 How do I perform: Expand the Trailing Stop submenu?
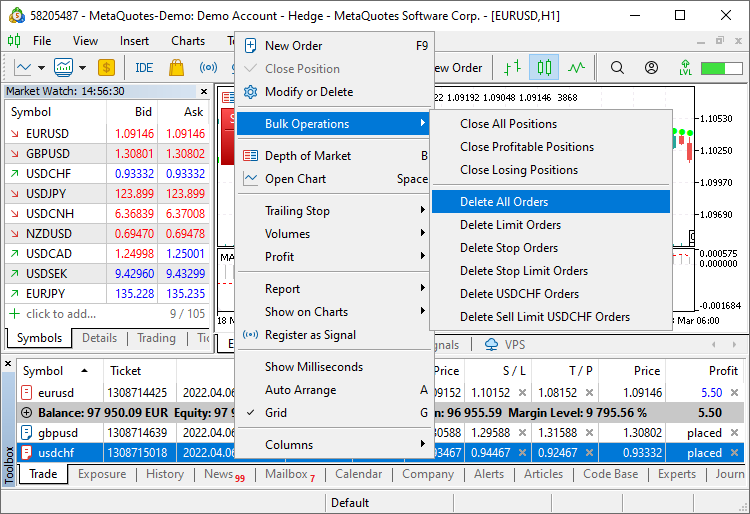334,210
